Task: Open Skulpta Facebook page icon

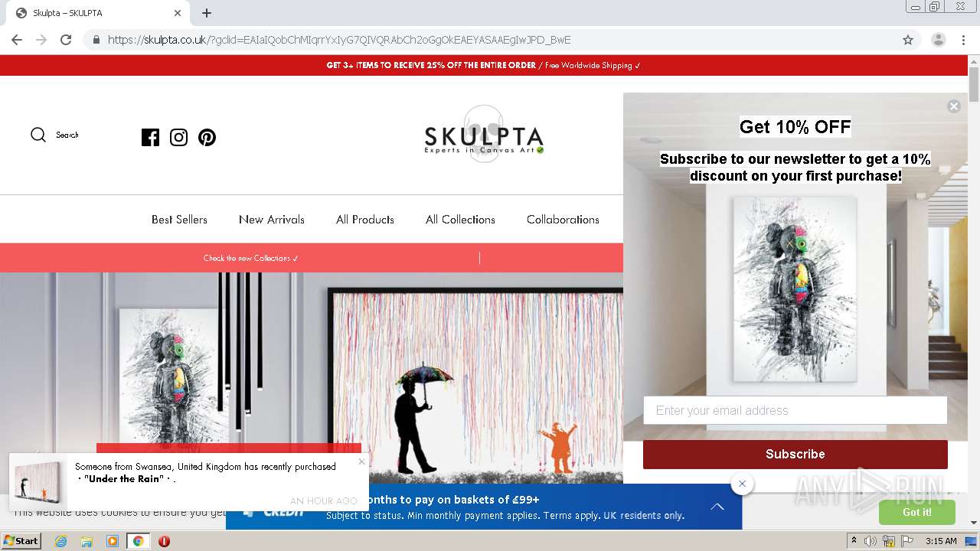Action: tap(150, 138)
